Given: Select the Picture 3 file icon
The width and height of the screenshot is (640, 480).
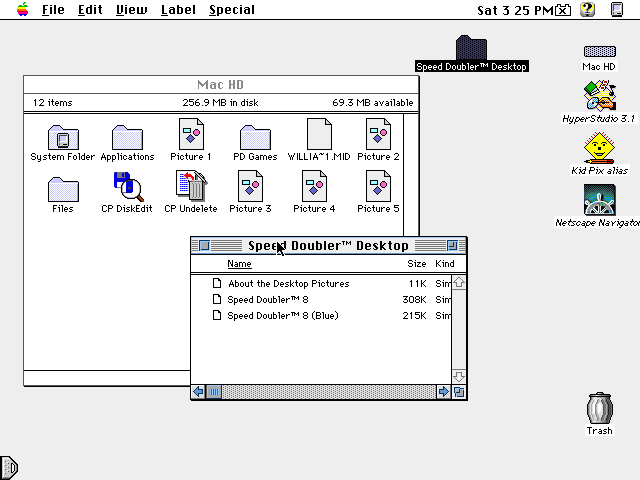Looking at the screenshot, I should tap(250, 186).
